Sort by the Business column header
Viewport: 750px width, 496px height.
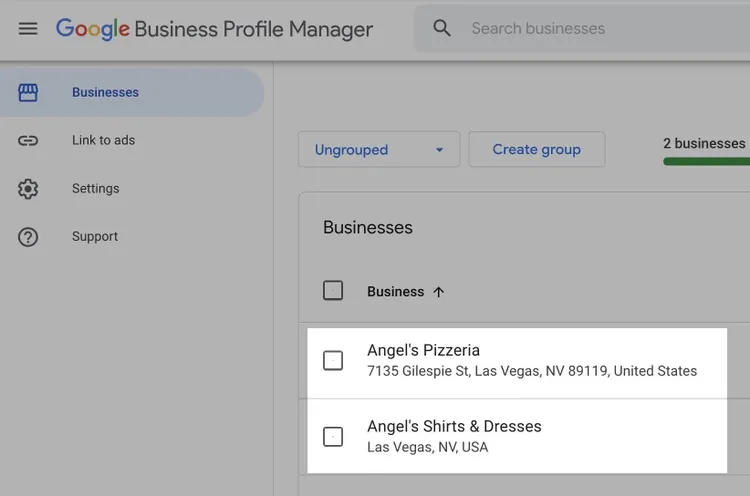pos(396,292)
